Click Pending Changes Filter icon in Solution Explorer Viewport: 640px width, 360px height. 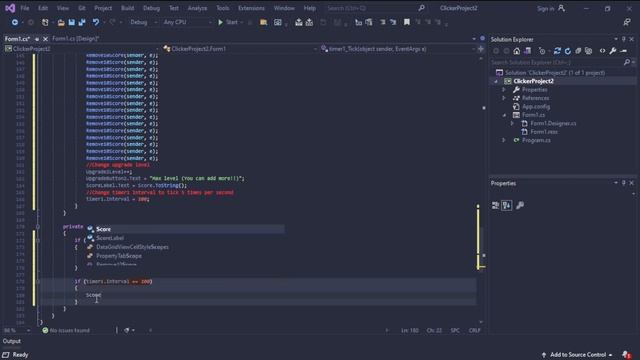(542, 51)
